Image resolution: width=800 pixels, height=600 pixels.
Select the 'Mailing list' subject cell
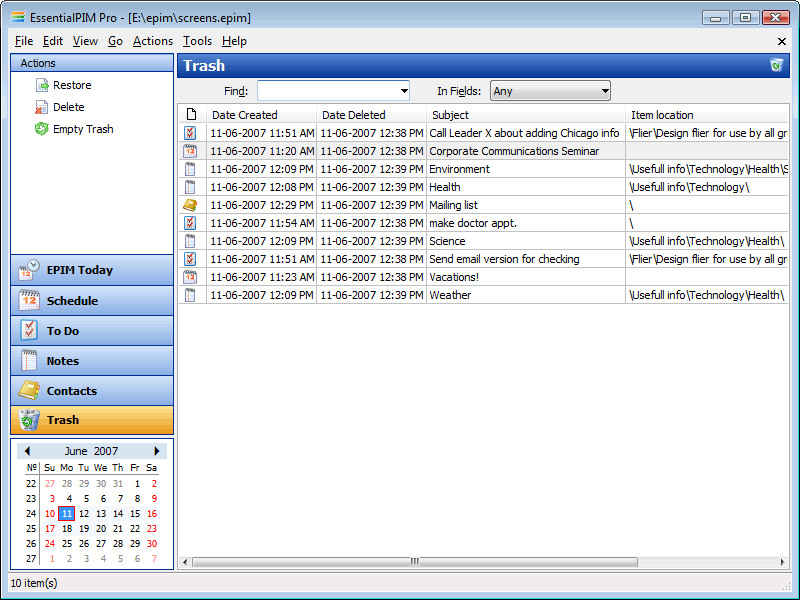tap(526, 205)
